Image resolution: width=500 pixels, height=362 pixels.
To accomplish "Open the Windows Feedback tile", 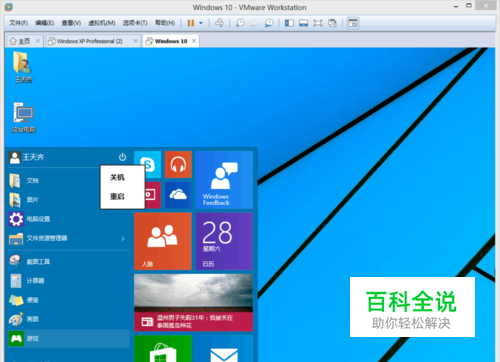I will [224, 180].
